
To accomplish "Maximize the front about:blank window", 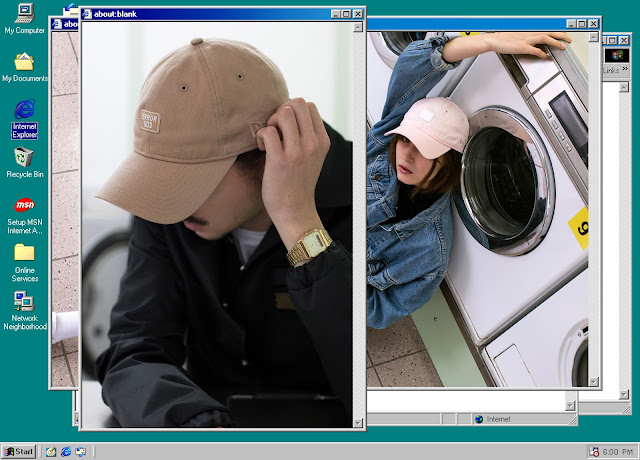I will pyautogui.click(x=346, y=14).
